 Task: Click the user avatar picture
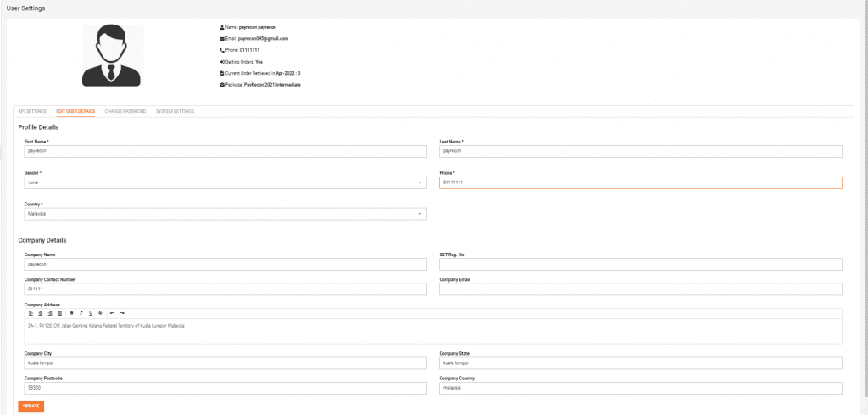pos(112,55)
